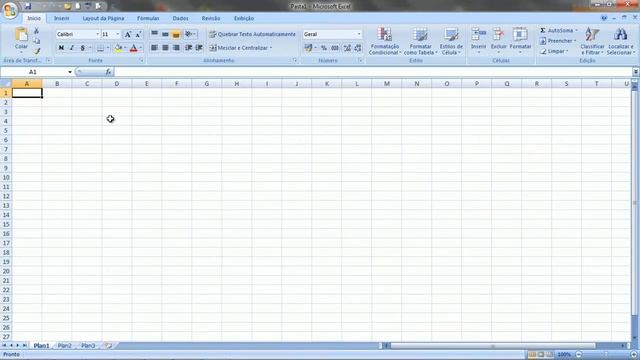Open fill color dropdown arrow

click(x=124, y=48)
